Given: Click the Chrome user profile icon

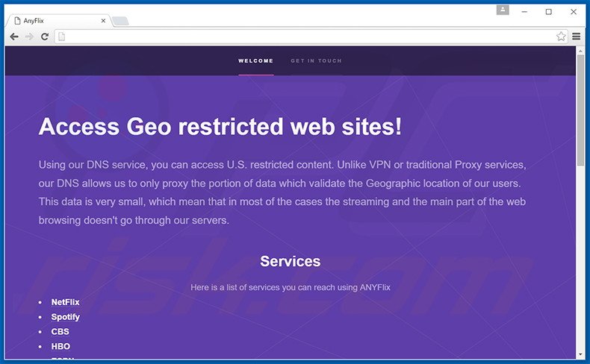Looking at the screenshot, I should [502, 10].
